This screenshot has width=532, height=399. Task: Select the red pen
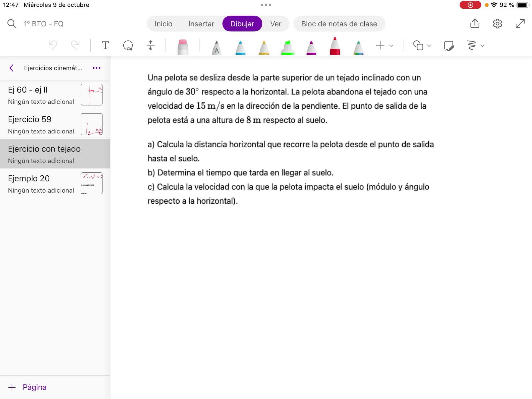coord(335,47)
